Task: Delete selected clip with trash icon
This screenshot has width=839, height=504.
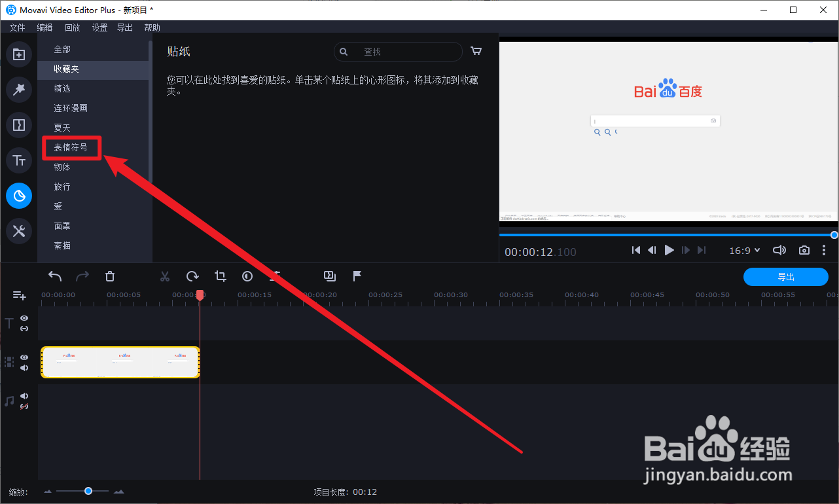Action: [110, 276]
